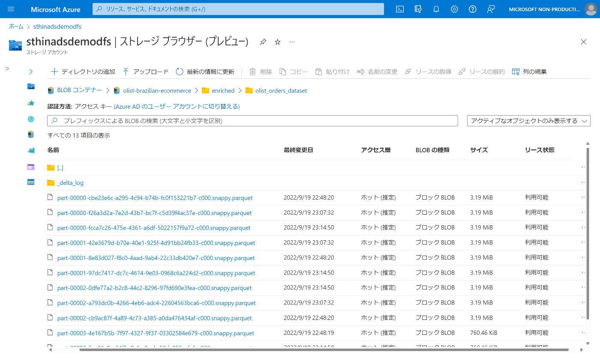Open part-00002-a793dc0b parquet file
This screenshot has height=364, width=600.
156,303
